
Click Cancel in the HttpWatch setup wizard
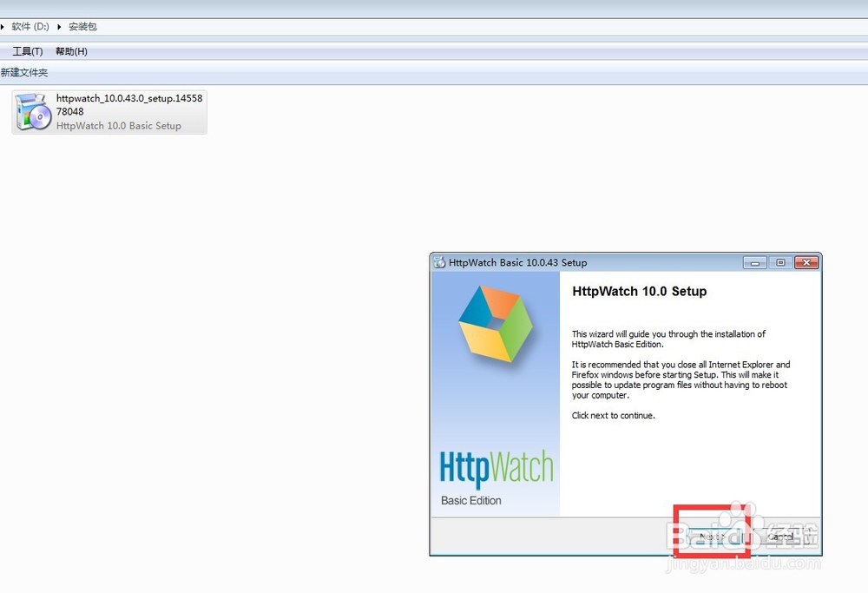(x=782, y=537)
